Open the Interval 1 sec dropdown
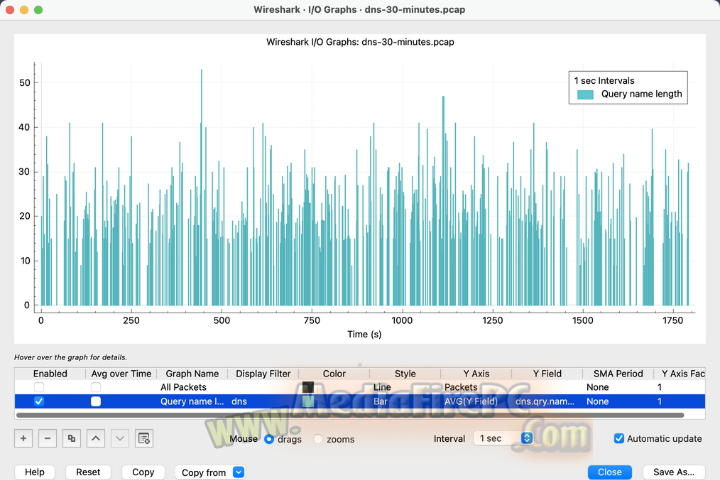The height and width of the screenshot is (480, 720). tap(503, 439)
